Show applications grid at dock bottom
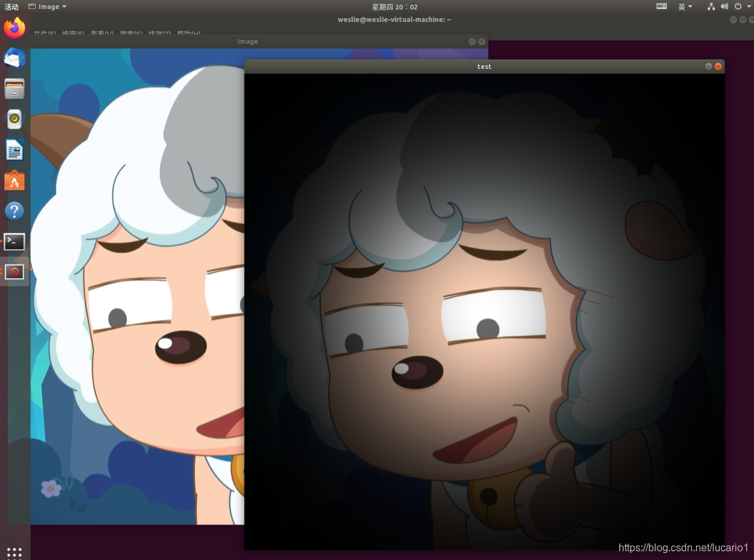This screenshot has width=754, height=560. 14,552
